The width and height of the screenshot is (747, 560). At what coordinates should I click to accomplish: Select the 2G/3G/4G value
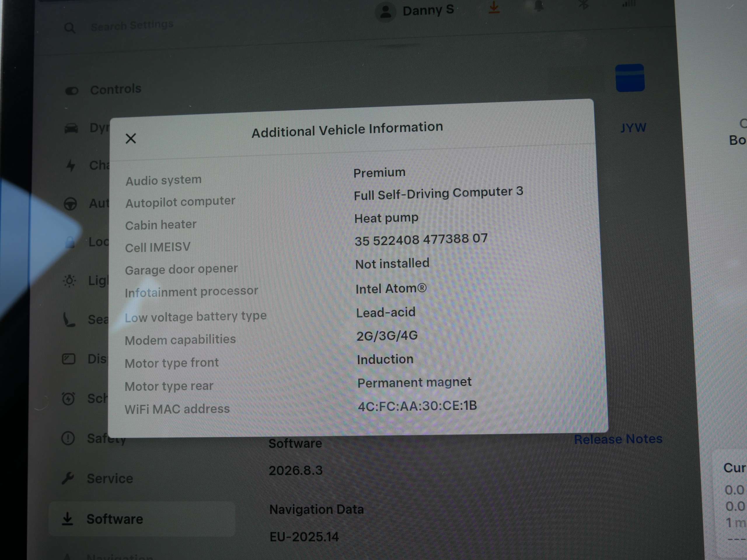[387, 335]
